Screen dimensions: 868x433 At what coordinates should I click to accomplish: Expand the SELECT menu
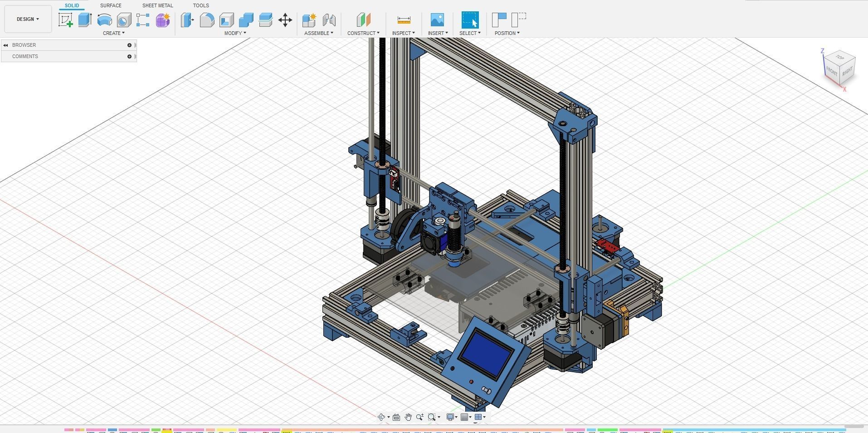470,33
